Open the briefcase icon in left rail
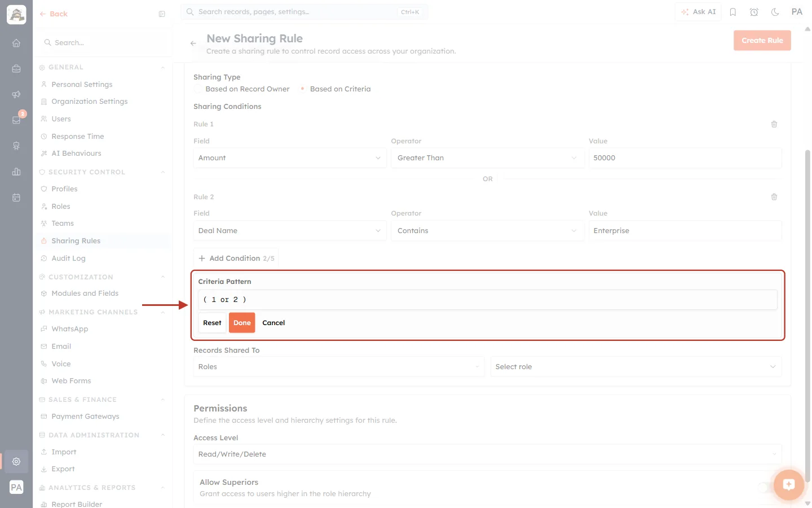 (16, 68)
